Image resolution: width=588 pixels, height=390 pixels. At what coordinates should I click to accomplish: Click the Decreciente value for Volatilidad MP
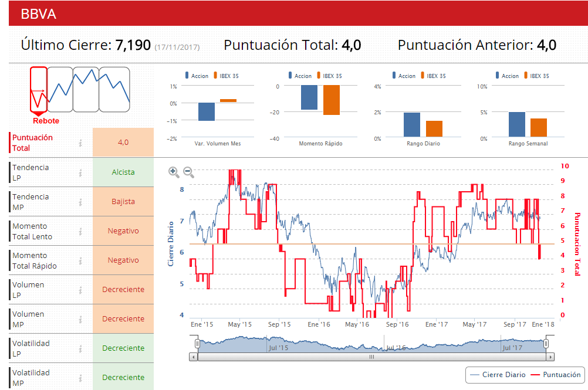tap(123, 377)
